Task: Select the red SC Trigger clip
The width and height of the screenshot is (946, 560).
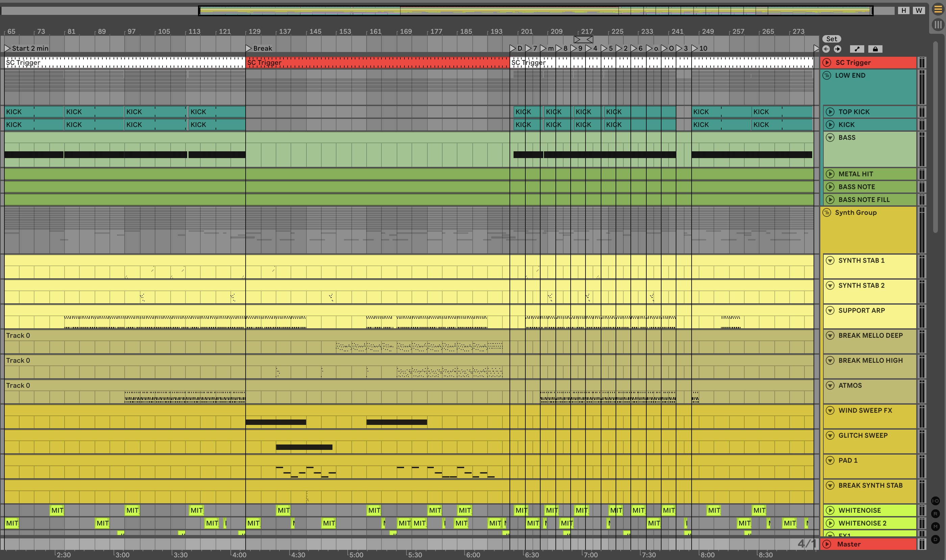Action: point(377,62)
